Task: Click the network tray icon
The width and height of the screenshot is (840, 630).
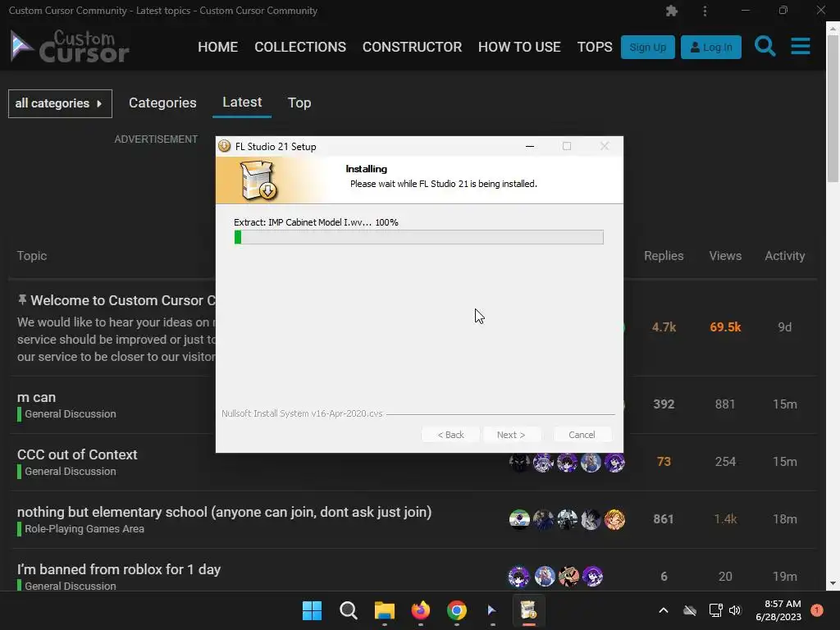Action: point(715,610)
